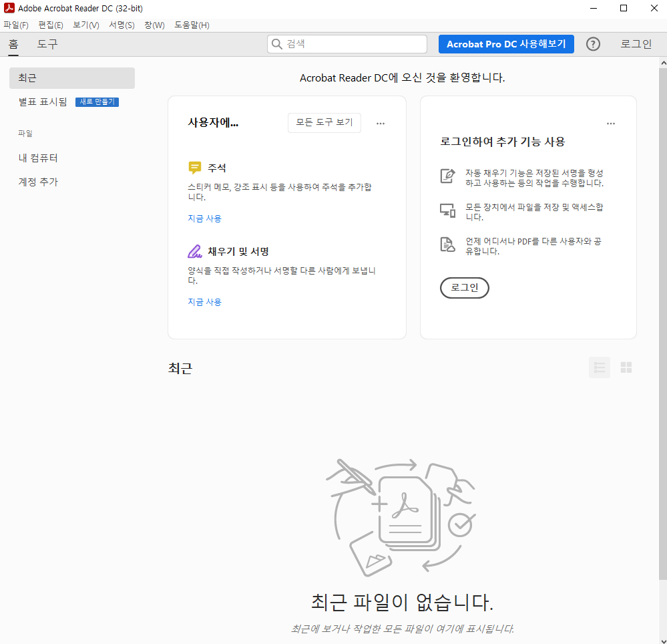Click the vertical scrollbar thumb
Viewport: 667px width, 644px height.
pyautogui.click(x=663, y=323)
